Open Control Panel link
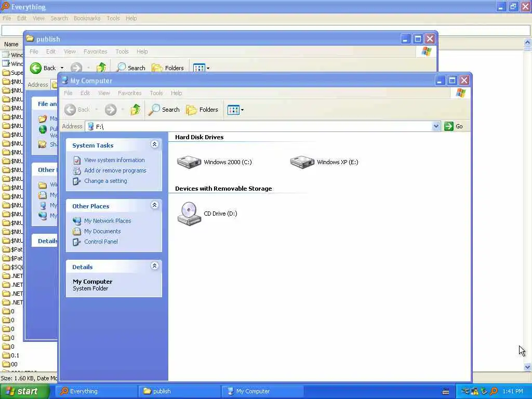This screenshot has height=399, width=532. click(101, 242)
